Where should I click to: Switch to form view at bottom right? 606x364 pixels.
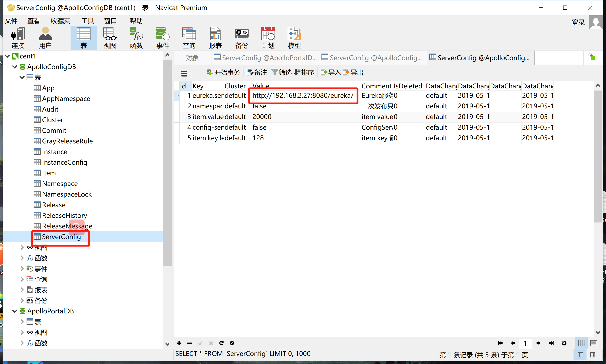pos(594,343)
